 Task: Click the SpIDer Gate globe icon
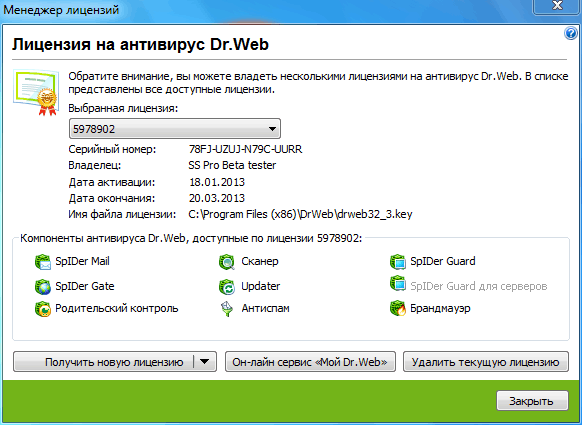tap(43, 287)
